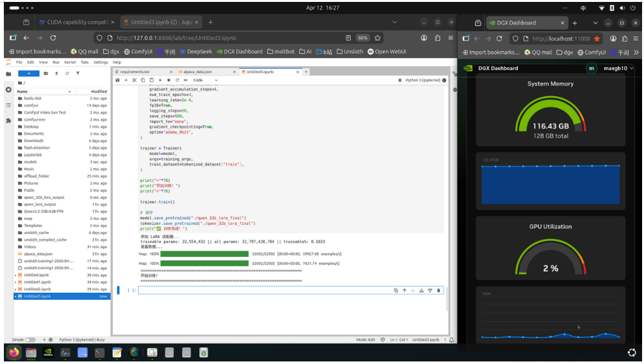Close the Untitled3.ipynb notebook tab
Image resolution: width=644 pixels, height=364 pixels.
click(298, 72)
